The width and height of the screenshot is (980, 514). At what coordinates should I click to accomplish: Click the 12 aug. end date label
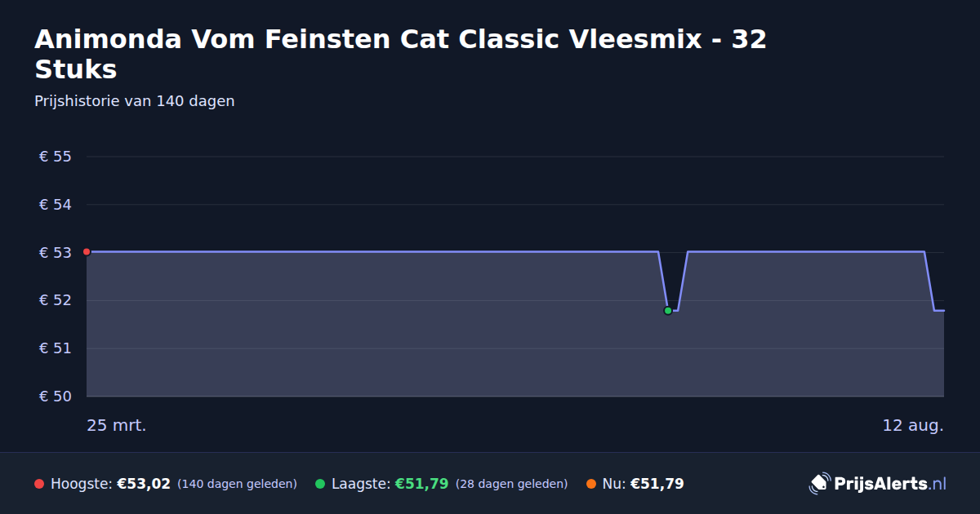[x=913, y=426]
